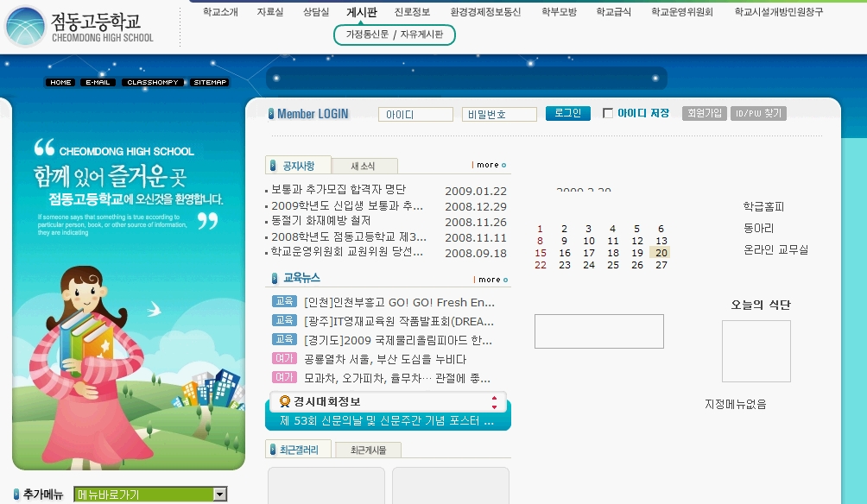
Task: Click the 로그인 button
Action: (x=567, y=113)
